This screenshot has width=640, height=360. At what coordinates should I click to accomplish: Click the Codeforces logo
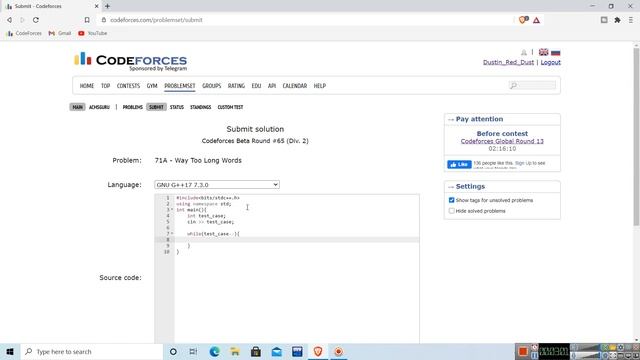[x=130, y=61]
